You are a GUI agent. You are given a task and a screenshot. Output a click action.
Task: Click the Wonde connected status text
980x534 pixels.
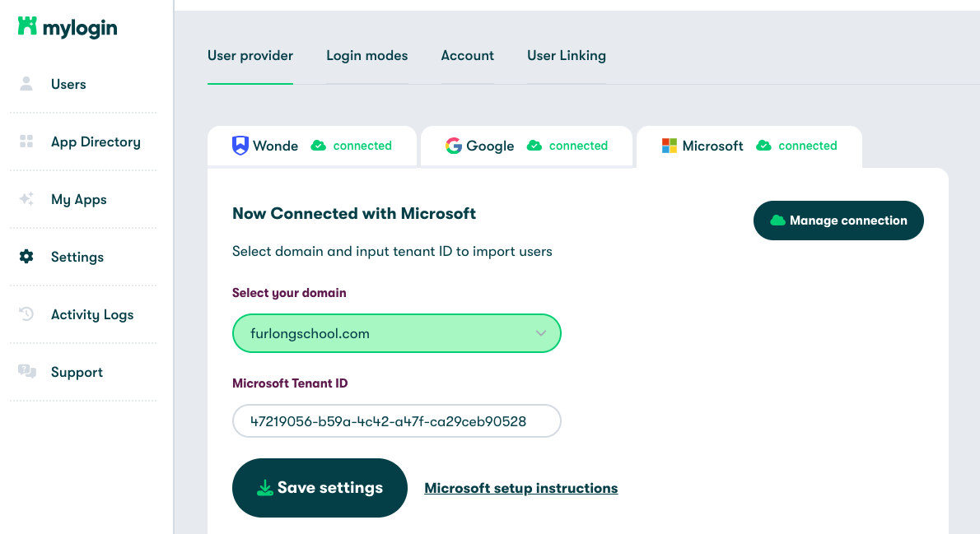(362, 146)
